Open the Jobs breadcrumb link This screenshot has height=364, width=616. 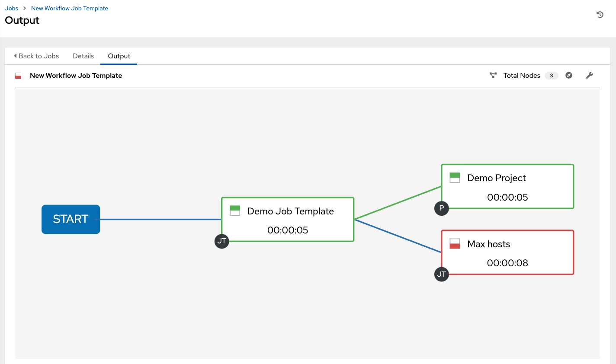[x=11, y=8]
